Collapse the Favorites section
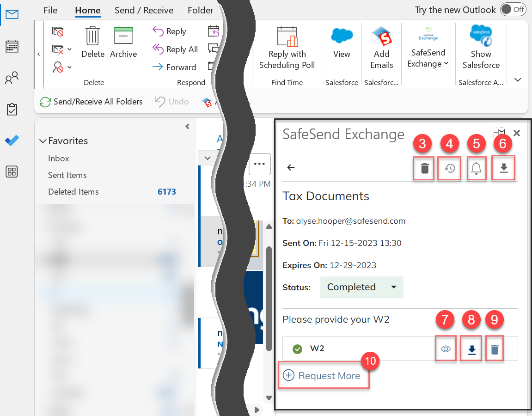Screen dimensions: 532x416 43,141
